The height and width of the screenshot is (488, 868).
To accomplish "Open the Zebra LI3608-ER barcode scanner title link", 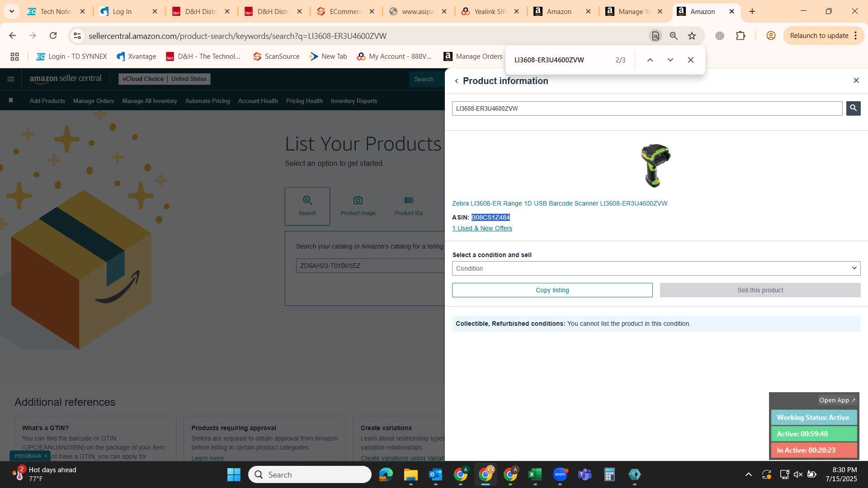I will [x=560, y=203].
